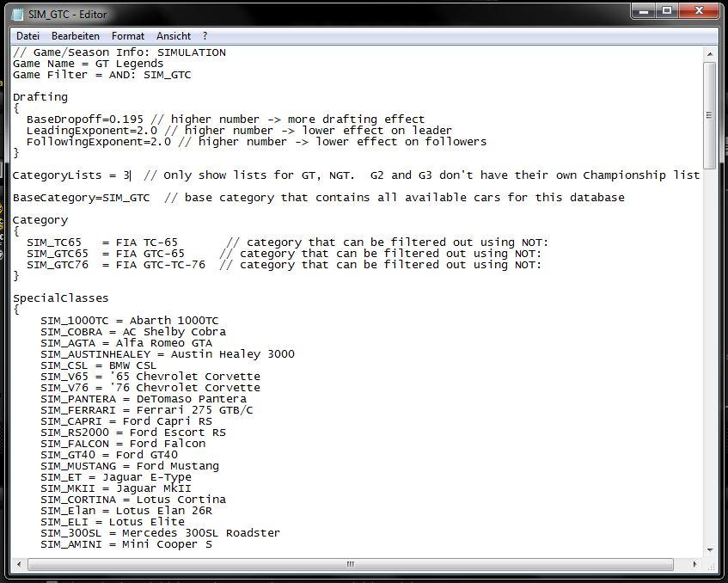Image resolution: width=728 pixels, height=583 pixels.
Task: Click the 'SIM_GTC76' category line
Action: 284,264
